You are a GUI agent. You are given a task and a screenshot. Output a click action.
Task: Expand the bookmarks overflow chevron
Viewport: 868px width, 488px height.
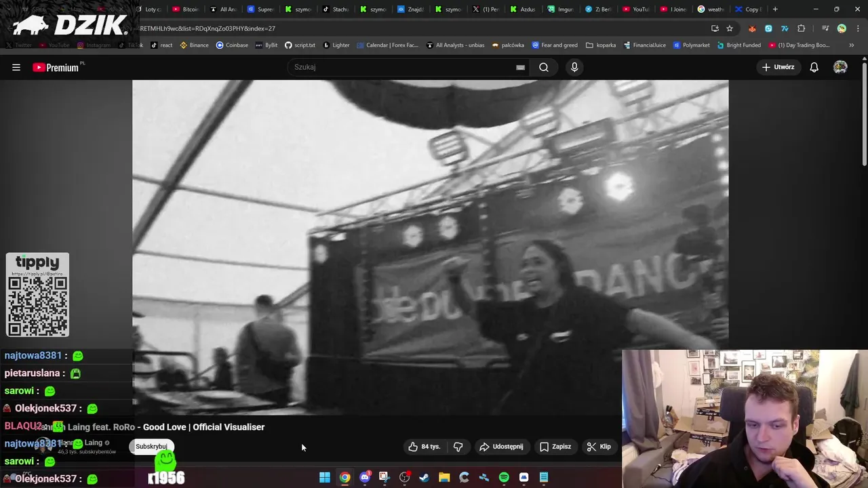pyautogui.click(x=852, y=45)
